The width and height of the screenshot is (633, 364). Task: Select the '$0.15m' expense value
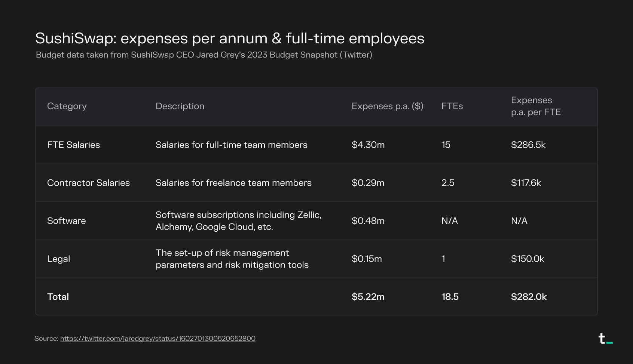click(367, 259)
